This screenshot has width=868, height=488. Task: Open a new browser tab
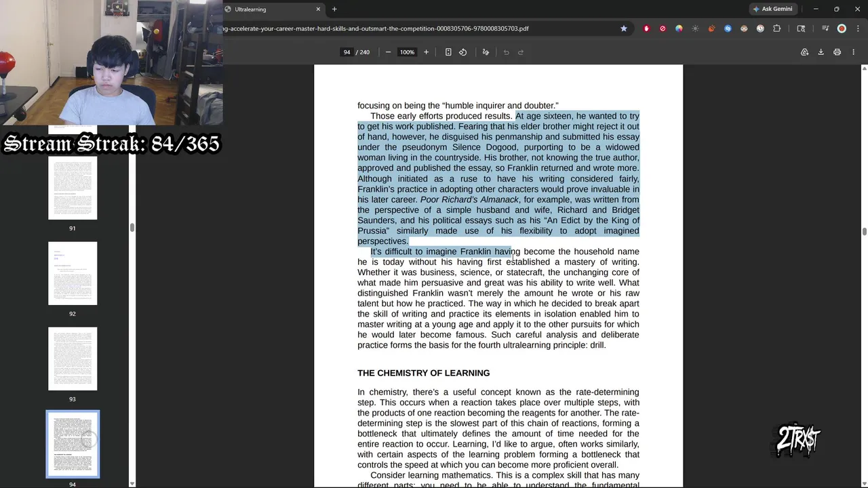(x=334, y=9)
